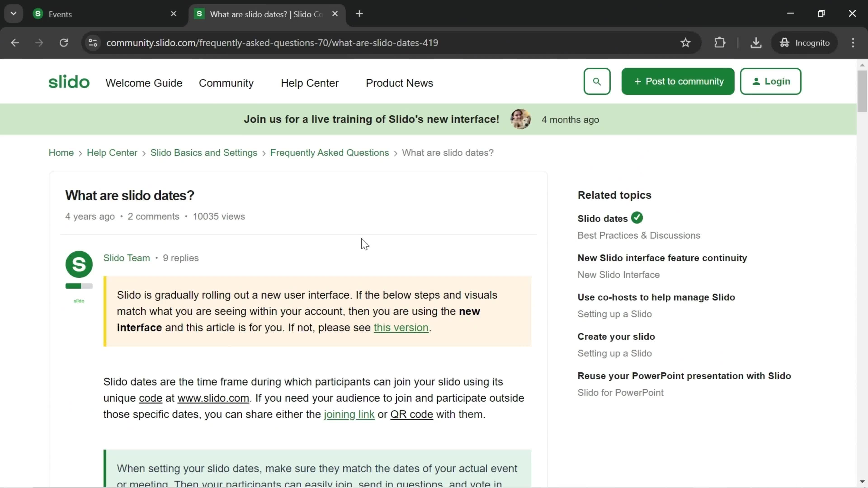Select the Frequently Asked Questions breadcrumb
The image size is (868, 488).
[330, 152]
